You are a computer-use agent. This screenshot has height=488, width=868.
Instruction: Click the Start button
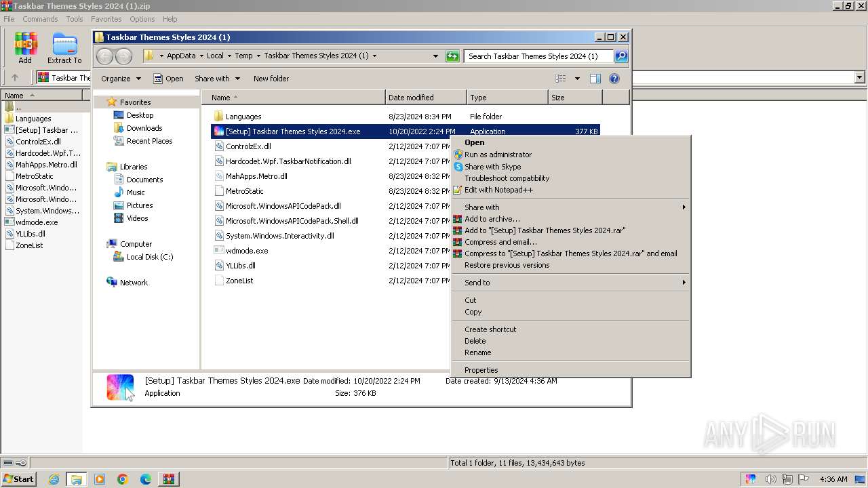point(18,479)
